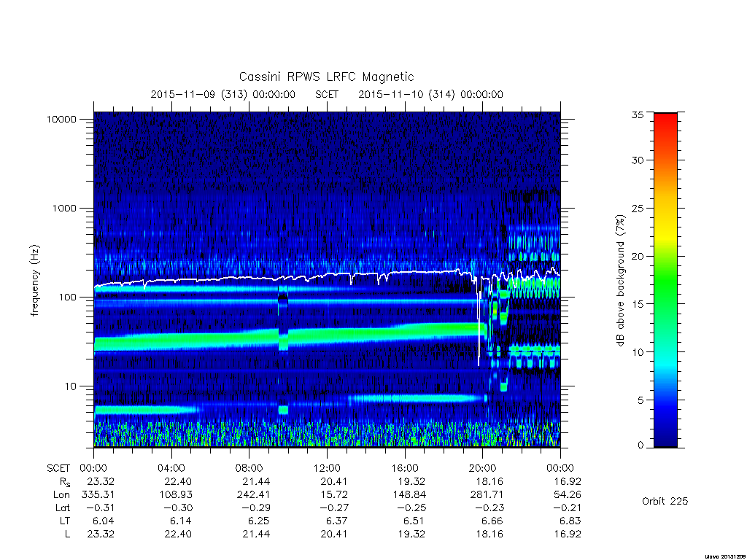The image size is (747, 560).
Task: Select end timestamp '2015-11-10 (314) 00:00:00'
Action: tap(430, 94)
